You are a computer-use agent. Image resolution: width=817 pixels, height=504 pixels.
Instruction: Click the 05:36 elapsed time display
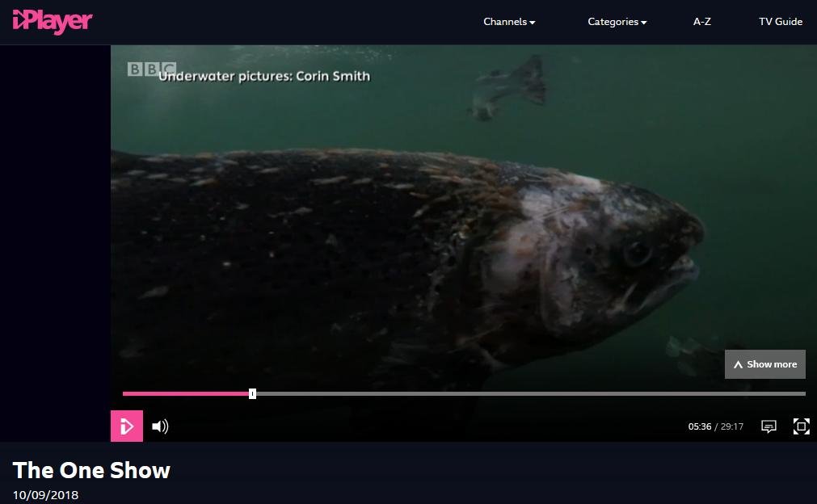click(x=699, y=426)
